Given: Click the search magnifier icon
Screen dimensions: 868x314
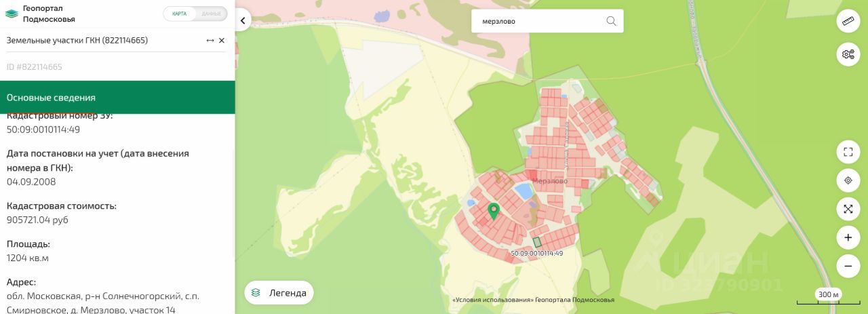Looking at the screenshot, I should coord(611,21).
